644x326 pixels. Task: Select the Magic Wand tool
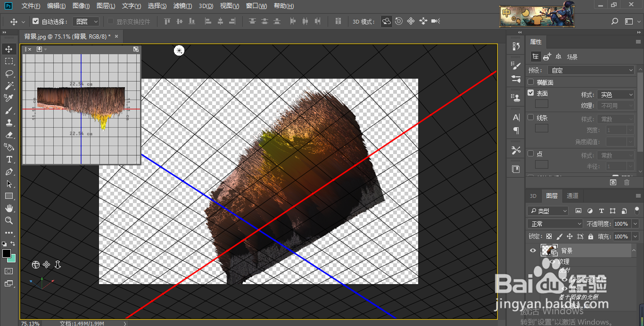9,86
